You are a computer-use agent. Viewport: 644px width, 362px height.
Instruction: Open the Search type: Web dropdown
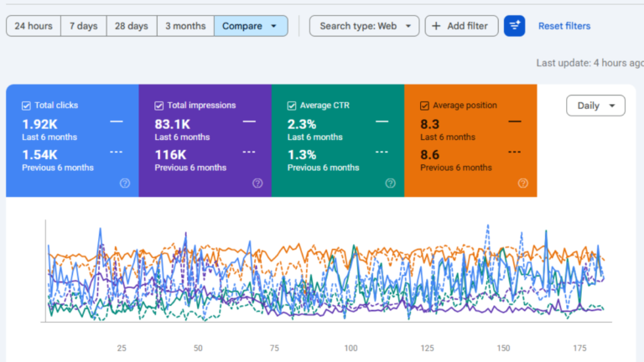(364, 26)
